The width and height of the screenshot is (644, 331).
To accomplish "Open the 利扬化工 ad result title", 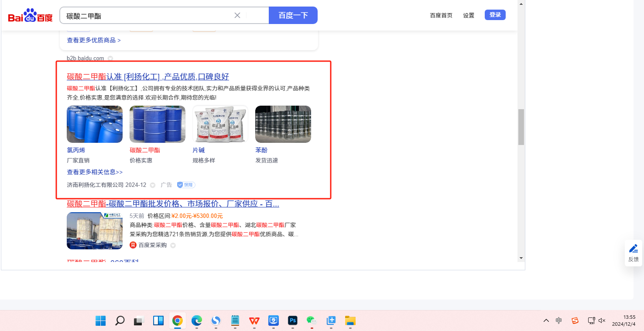I will pyautogui.click(x=148, y=77).
